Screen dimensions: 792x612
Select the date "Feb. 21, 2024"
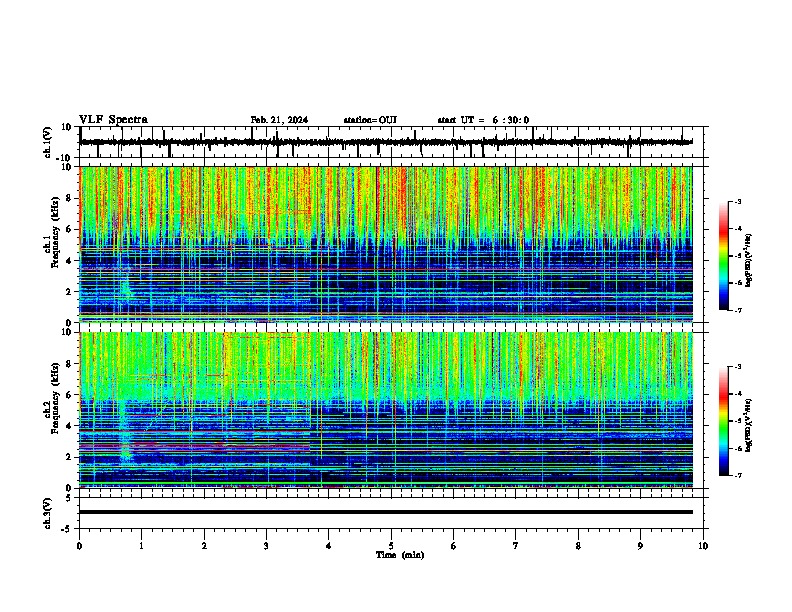[x=279, y=120]
